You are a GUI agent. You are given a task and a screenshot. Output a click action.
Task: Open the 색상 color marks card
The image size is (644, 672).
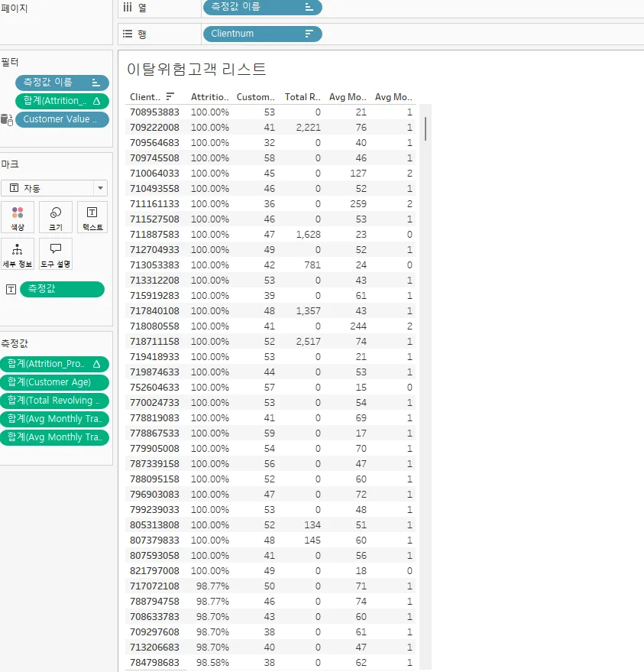[18, 218]
